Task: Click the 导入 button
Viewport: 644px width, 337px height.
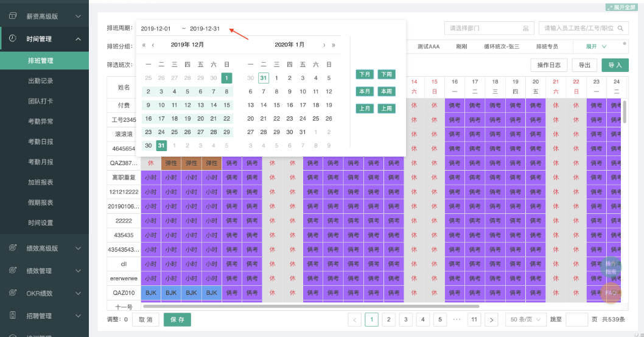Action: [x=615, y=65]
